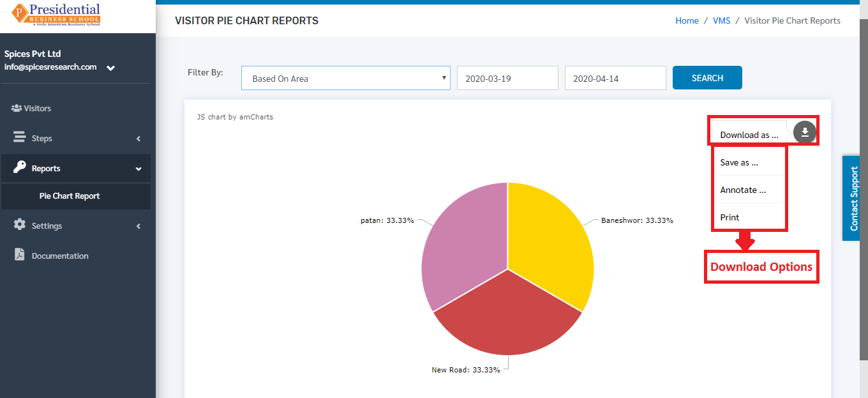Expand the Steps submenu chevron

[138, 139]
